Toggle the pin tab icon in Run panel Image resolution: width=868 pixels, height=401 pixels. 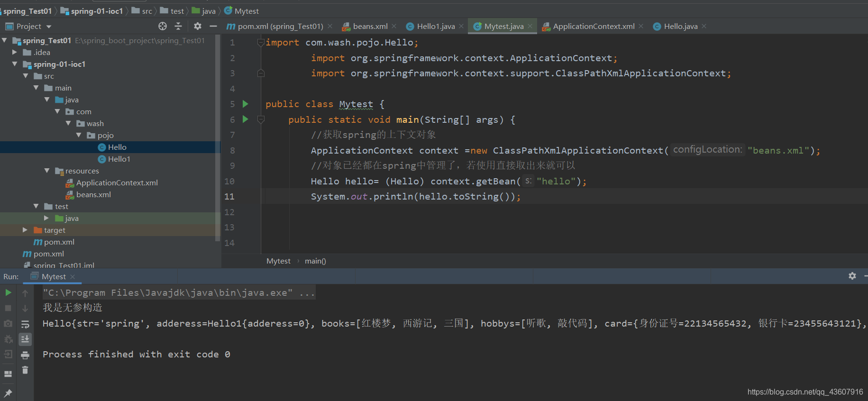[8, 393]
